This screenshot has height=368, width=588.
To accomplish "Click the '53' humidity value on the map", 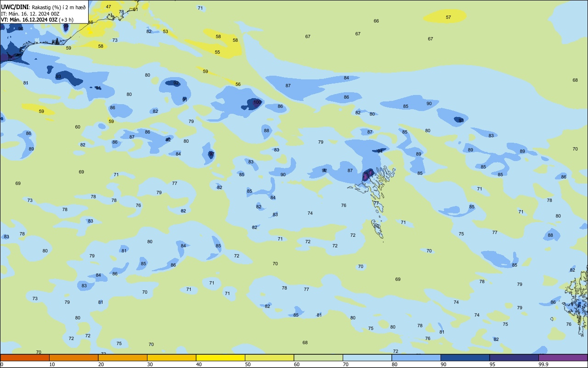I will [x=165, y=32].
